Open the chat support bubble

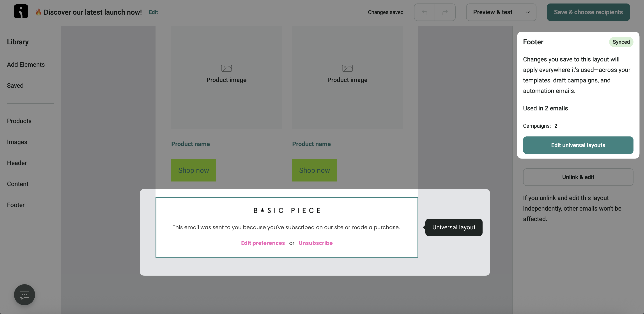tap(25, 295)
